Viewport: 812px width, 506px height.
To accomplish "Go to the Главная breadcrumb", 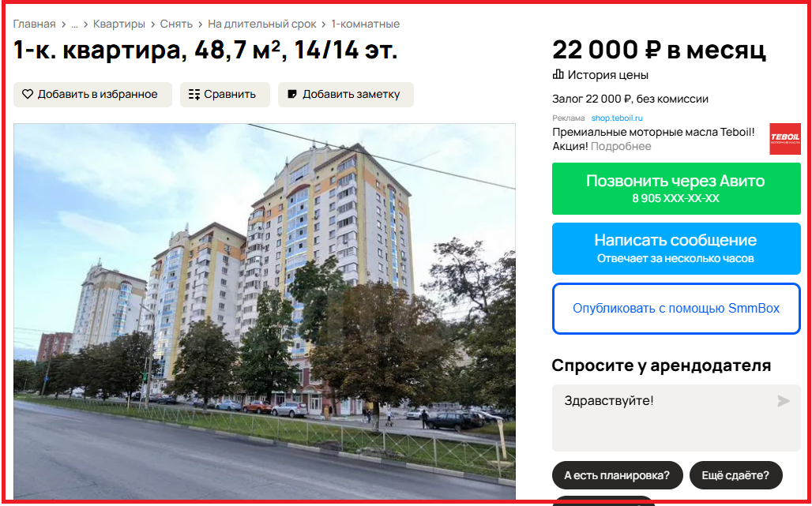I will [x=34, y=24].
